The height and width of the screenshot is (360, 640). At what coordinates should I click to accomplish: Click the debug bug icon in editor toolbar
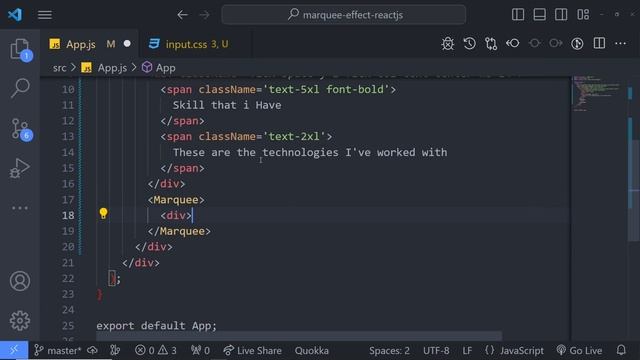448,43
